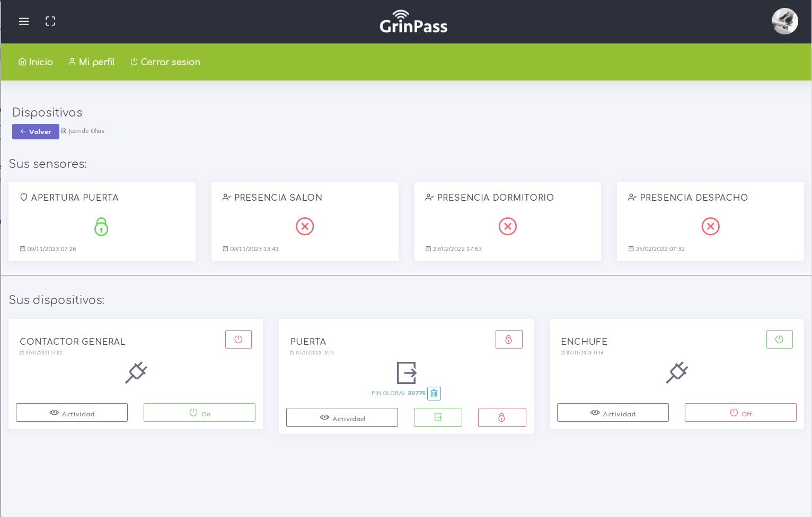Select Cerrar sesion menu item
Screen dimensions: 812x517
[x=165, y=62]
